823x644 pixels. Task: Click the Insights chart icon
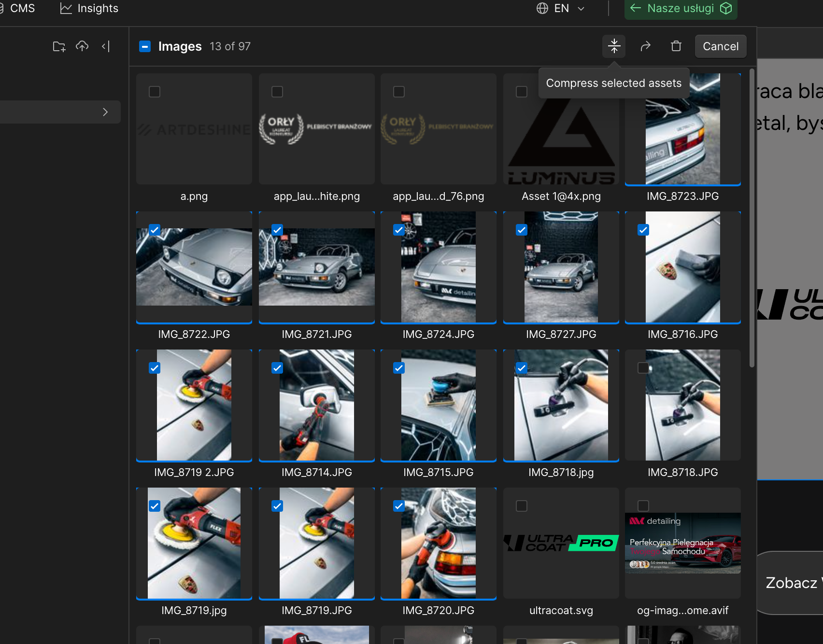pos(66,9)
